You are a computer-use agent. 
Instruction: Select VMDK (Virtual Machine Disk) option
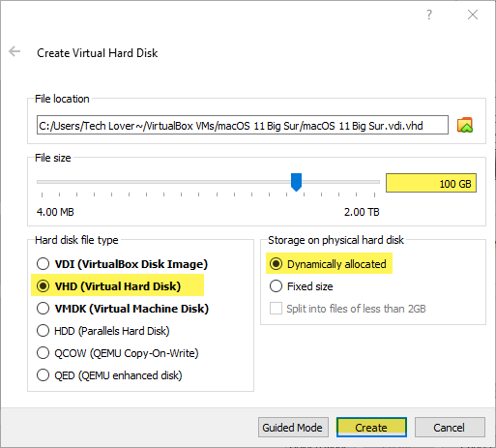(123, 309)
